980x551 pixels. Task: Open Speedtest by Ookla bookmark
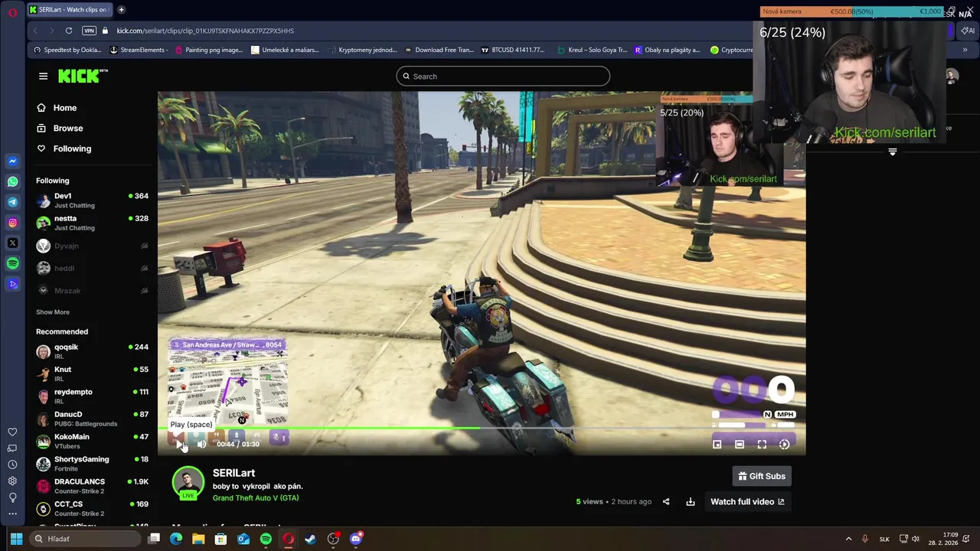(x=67, y=50)
